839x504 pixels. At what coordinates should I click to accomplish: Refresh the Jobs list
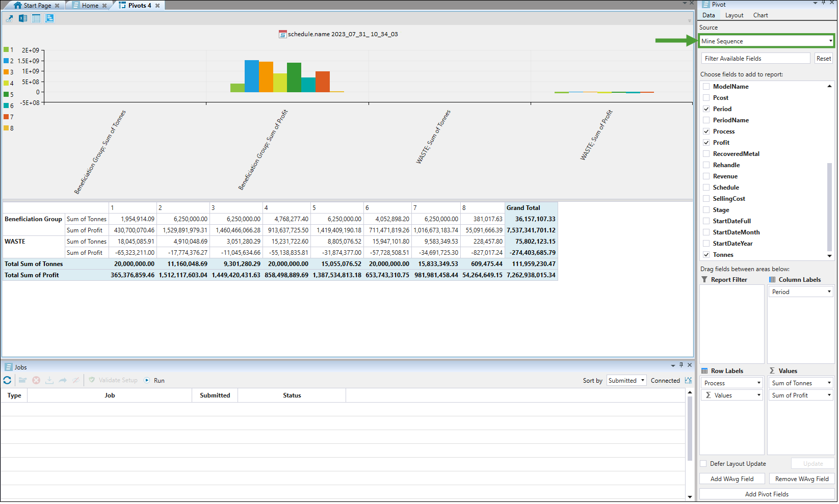point(7,381)
